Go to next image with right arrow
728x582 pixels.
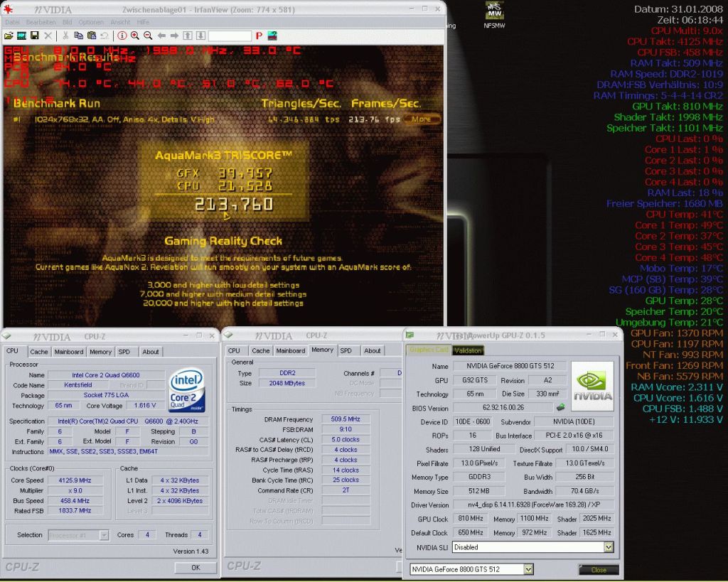[x=174, y=36]
